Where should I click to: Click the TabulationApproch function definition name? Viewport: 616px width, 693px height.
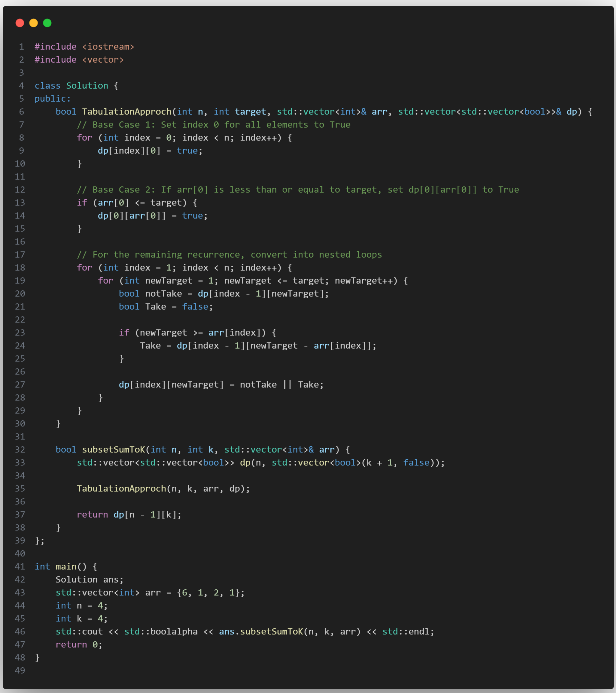127,112
